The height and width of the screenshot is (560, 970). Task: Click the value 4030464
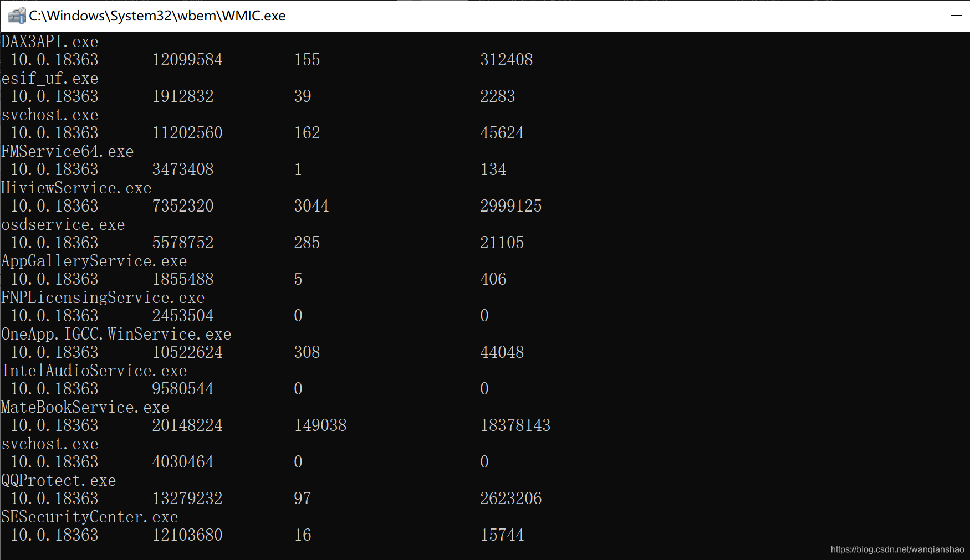[x=183, y=462]
